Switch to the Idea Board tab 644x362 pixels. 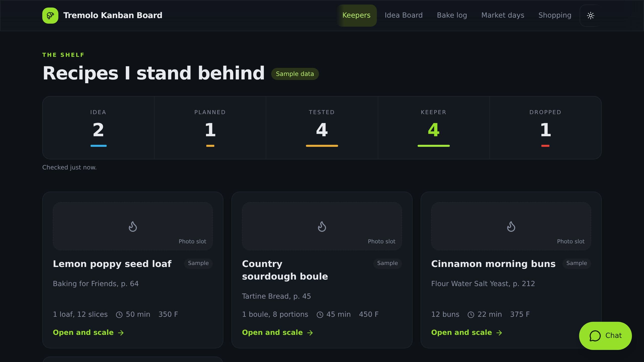(x=404, y=15)
